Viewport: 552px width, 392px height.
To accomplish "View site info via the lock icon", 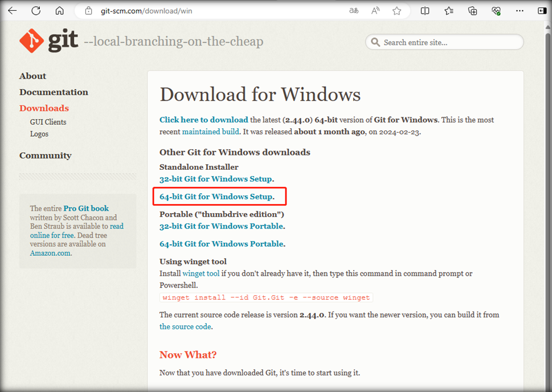I will (88, 11).
